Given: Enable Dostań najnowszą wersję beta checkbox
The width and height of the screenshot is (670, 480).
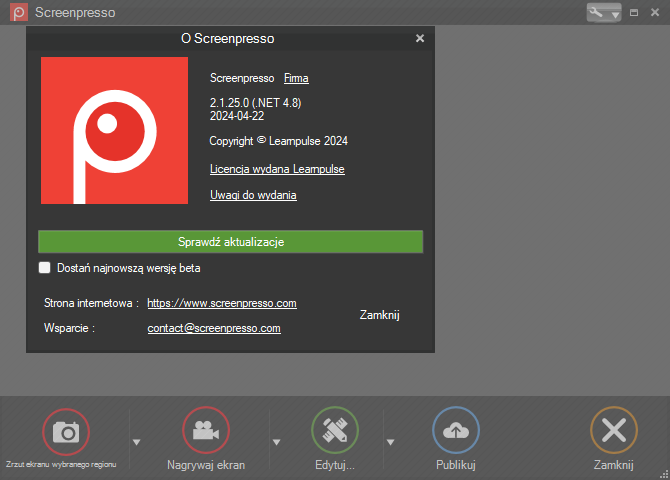Looking at the screenshot, I should [x=44, y=268].
